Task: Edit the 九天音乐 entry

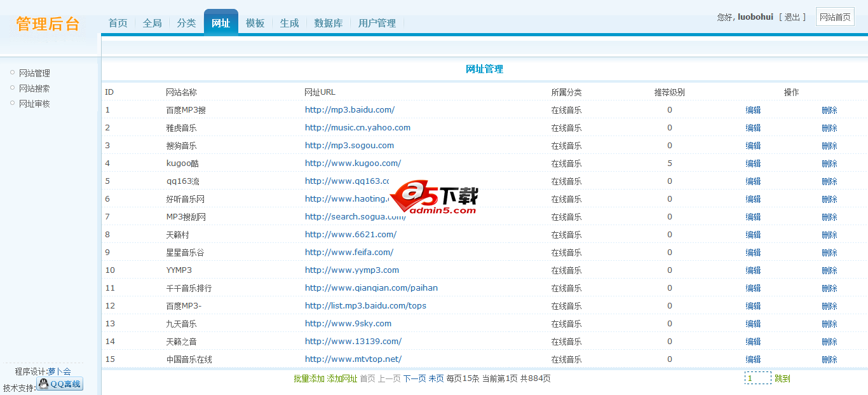Action: [x=753, y=324]
